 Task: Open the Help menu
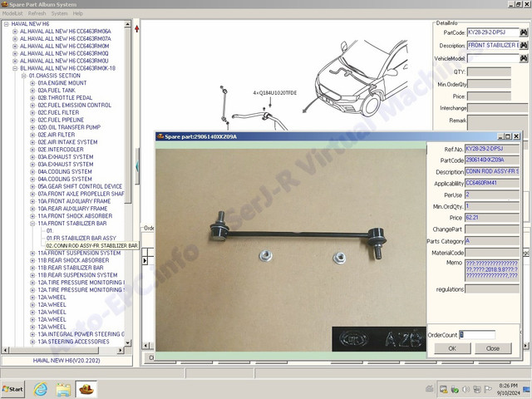[x=77, y=13]
